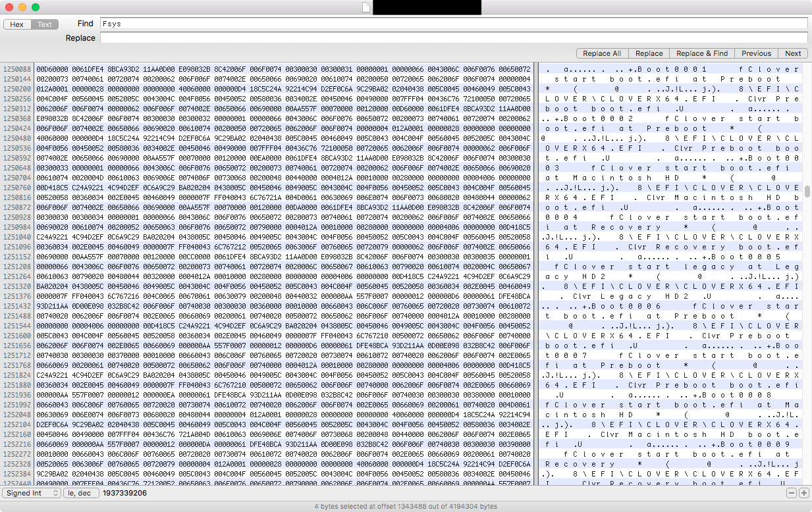Click line offset 1250984
812x512 pixels.
pyautogui.click(x=16, y=227)
